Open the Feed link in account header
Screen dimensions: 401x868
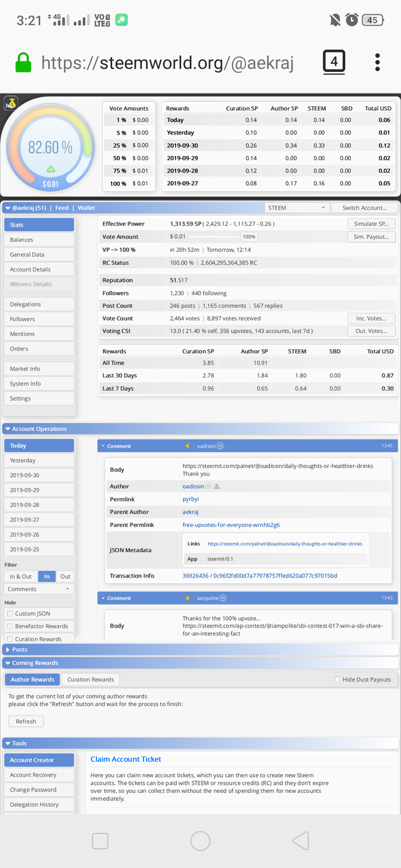click(x=62, y=208)
